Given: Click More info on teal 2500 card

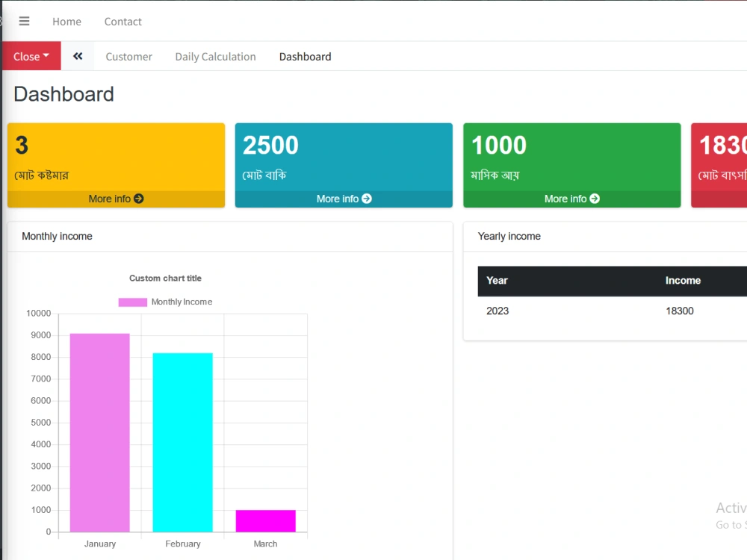Looking at the screenshot, I should (344, 199).
